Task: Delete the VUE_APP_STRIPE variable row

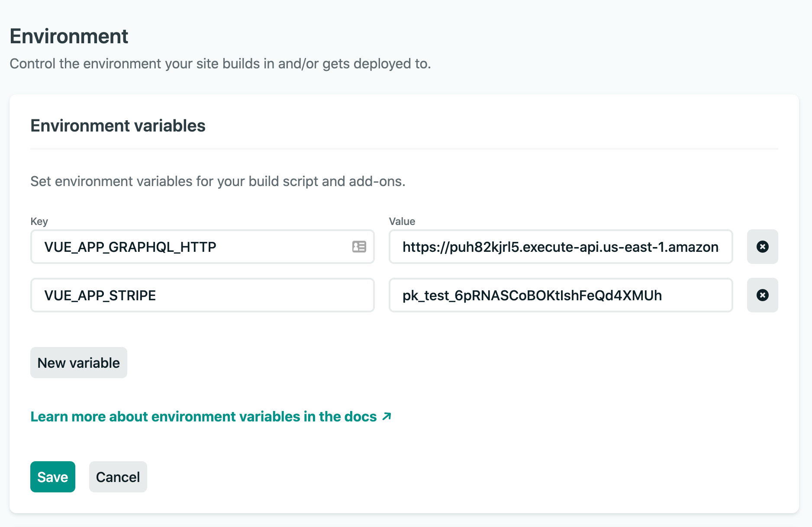Action: click(762, 295)
